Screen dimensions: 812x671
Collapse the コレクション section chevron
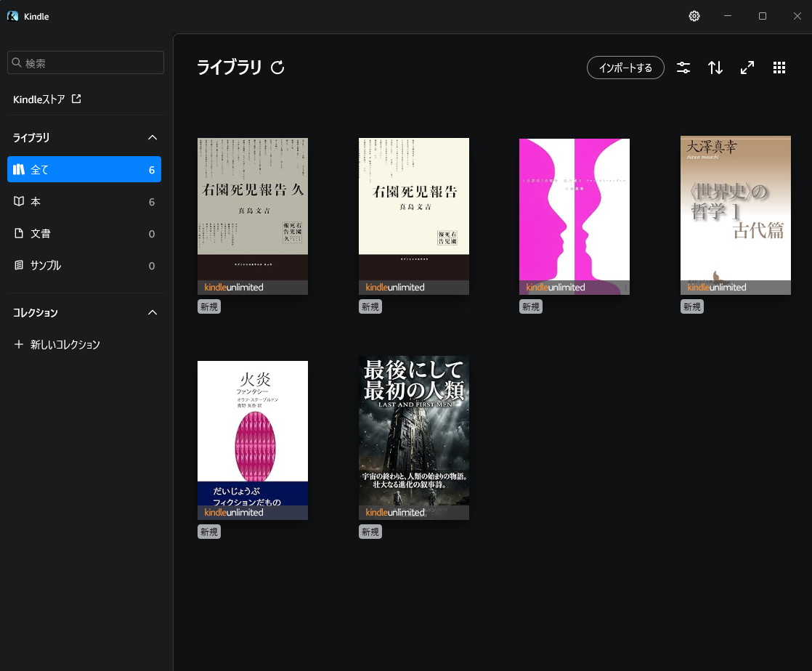pyautogui.click(x=153, y=312)
